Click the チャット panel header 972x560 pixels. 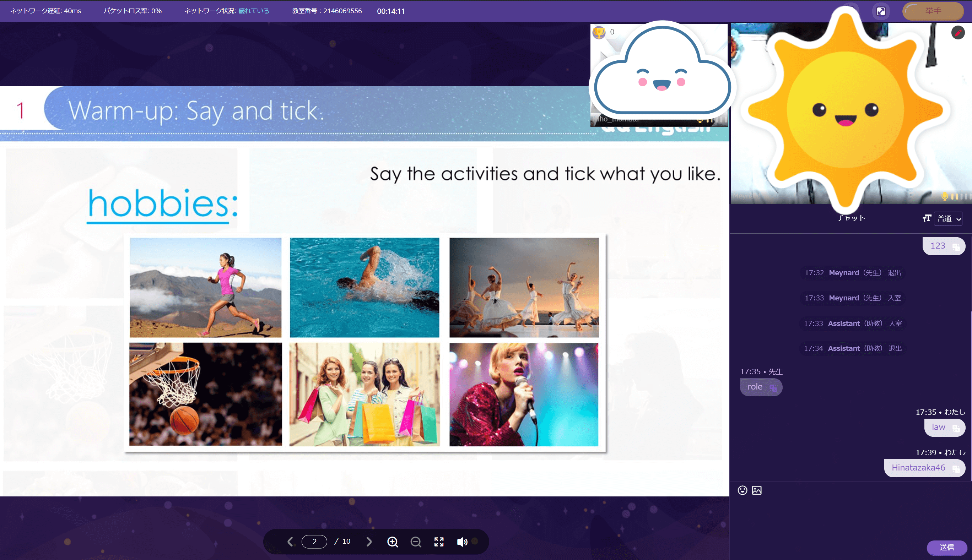pos(851,218)
